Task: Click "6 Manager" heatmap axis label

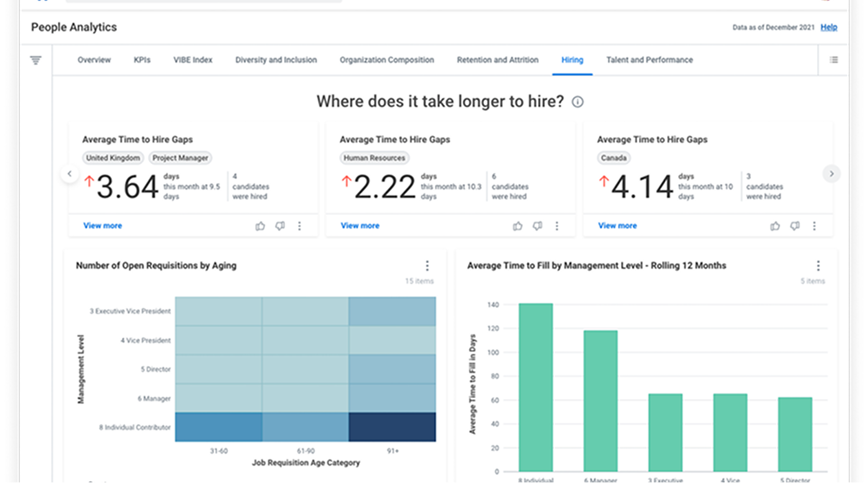Action: tap(154, 398)
